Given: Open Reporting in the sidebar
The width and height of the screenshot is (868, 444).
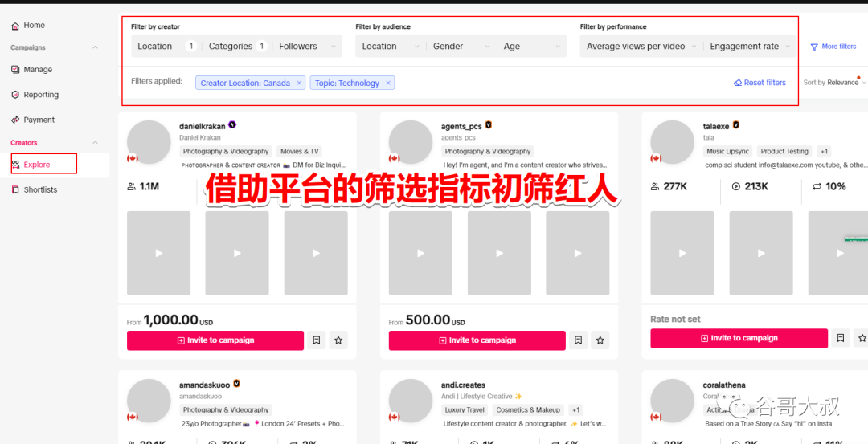Looking at the screenshot, I should click(40, 95).
